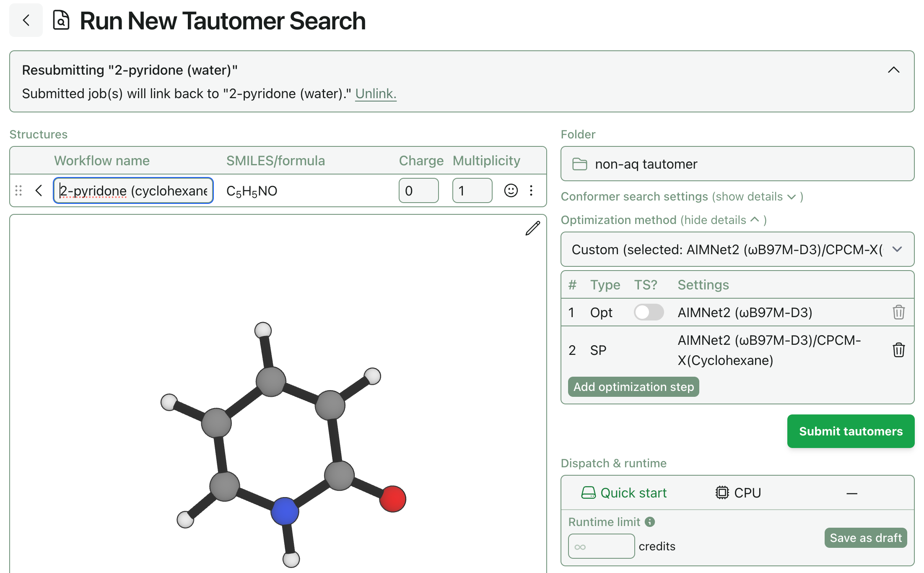Collapse the Resubmitting banner chevron

(x=893, y=70)
